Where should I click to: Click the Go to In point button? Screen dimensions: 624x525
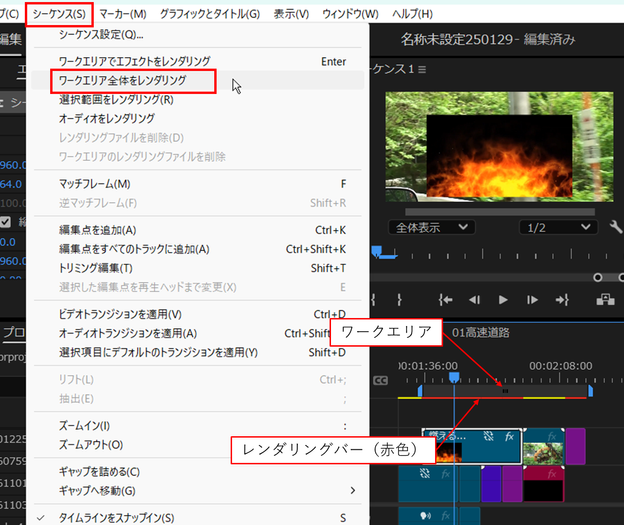coord(445,300)
